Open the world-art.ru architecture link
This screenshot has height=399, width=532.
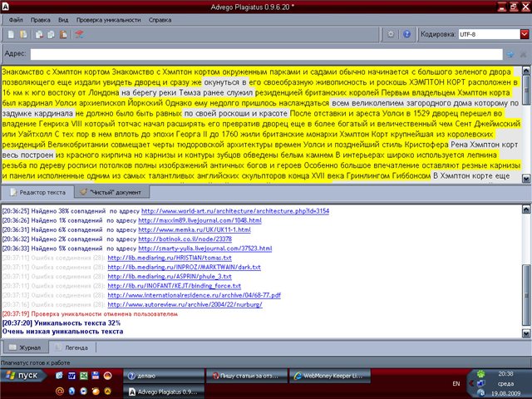pyautogui.click(x=235, y=212)
